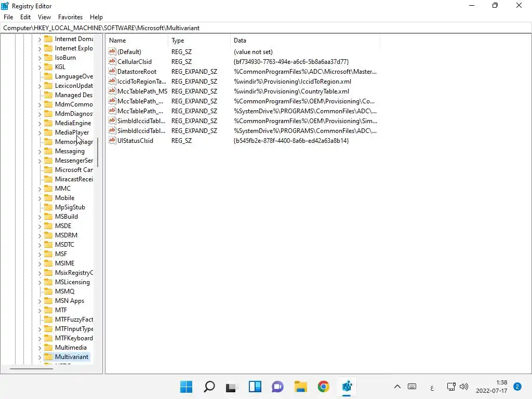Image resolution: width=532 pixels, height=399 pixels.
Task: Open the Edit menu
Action: click(25, 17)
